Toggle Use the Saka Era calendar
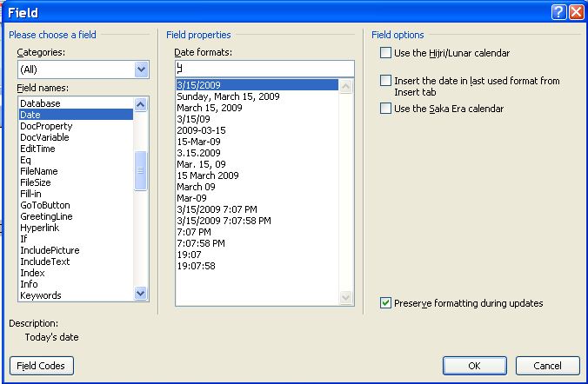The height and width of the screenshot is (384, 588). coord(385,109)
